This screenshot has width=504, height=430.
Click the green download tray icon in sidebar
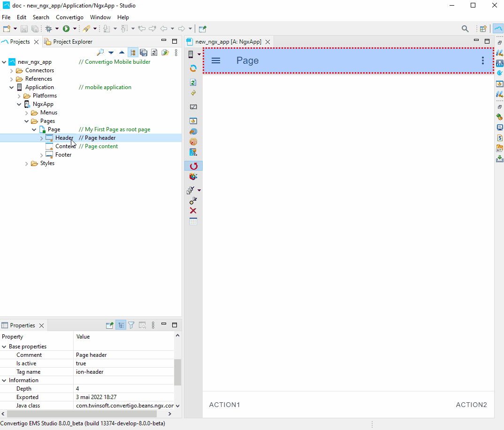pos(499,158)
